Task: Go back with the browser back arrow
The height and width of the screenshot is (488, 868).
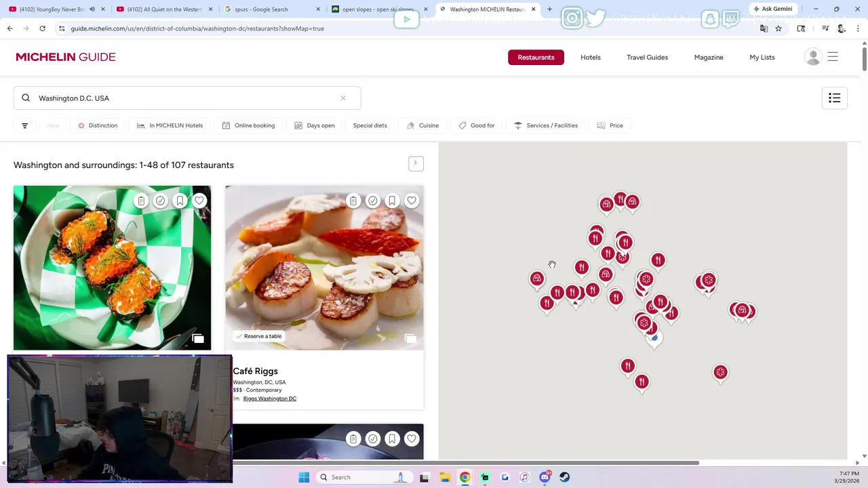Action: 9,28
